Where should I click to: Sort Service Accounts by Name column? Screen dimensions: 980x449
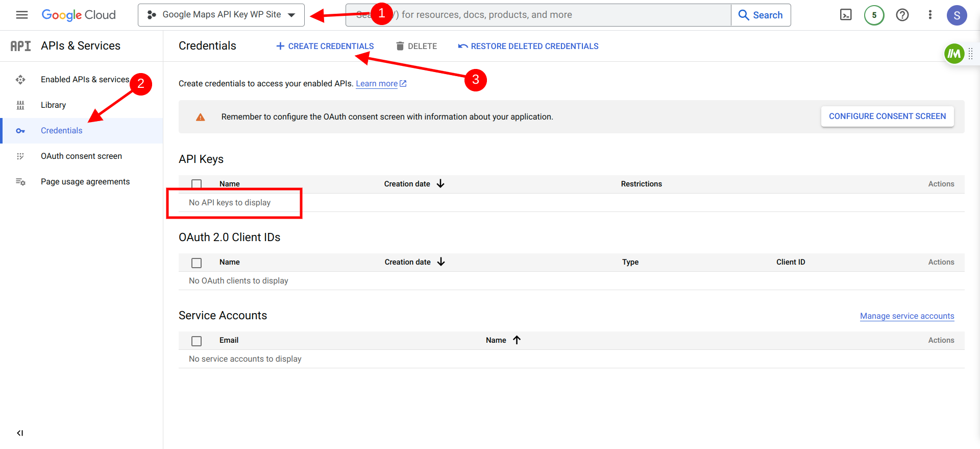tap(503, 340)
